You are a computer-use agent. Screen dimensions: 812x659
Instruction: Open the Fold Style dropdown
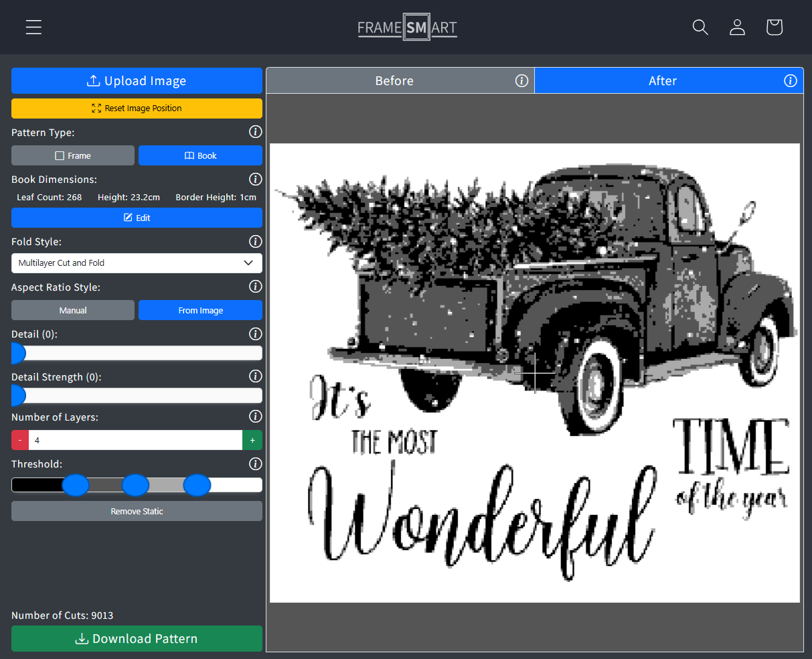pos(137,263)
